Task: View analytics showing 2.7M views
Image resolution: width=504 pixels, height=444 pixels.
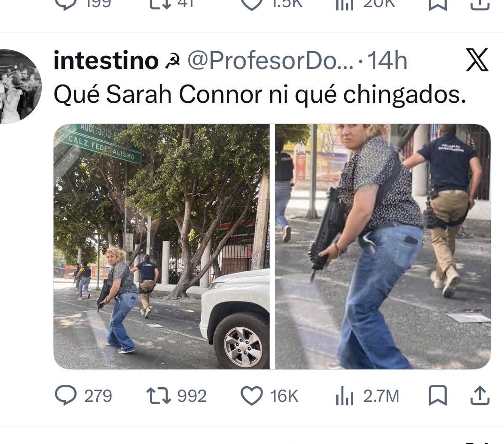Action: pyautogui.click(x=367, y=396)
